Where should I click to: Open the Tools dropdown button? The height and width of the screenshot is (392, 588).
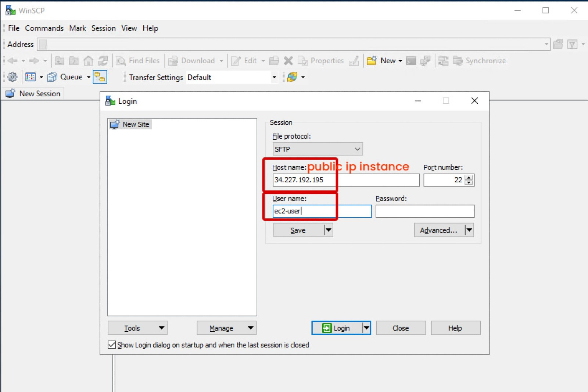[137, 328]
